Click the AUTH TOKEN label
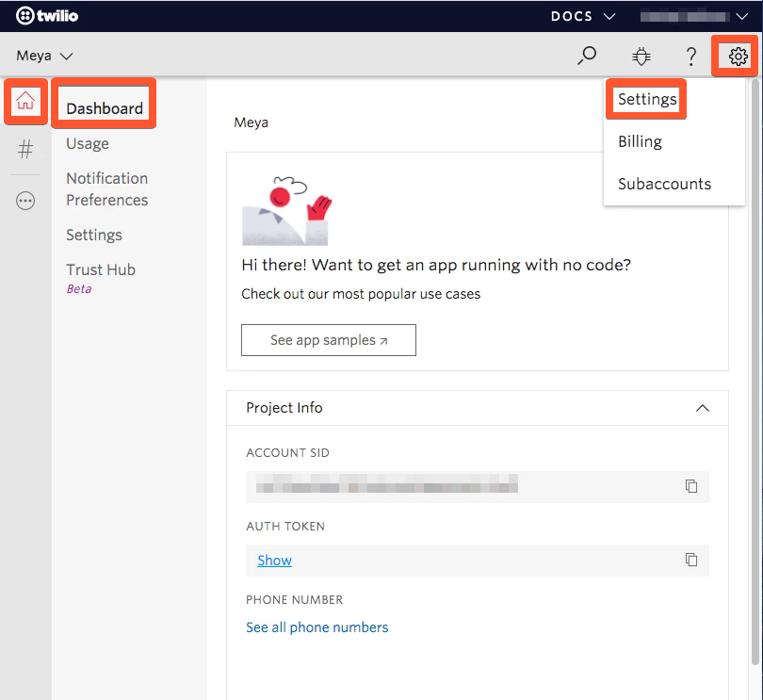Image resolution: width=763 pixels, height=700 pixels. tap(285, 527)
